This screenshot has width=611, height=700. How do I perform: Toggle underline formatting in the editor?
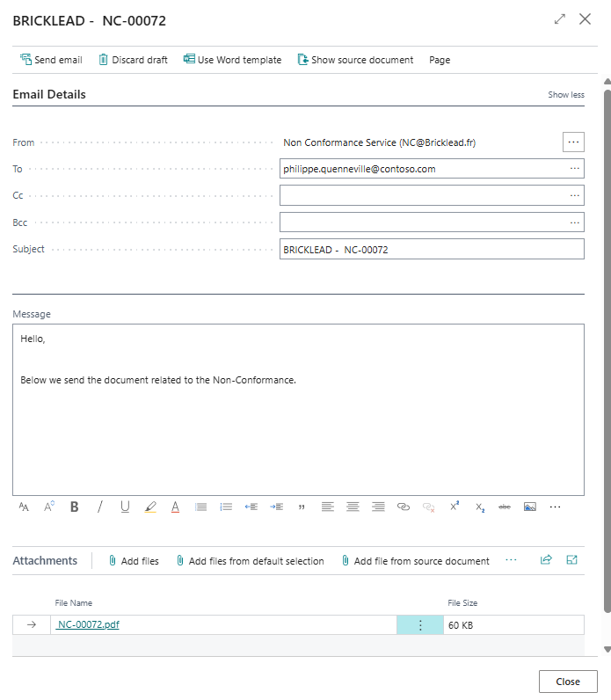coord(125,507)
